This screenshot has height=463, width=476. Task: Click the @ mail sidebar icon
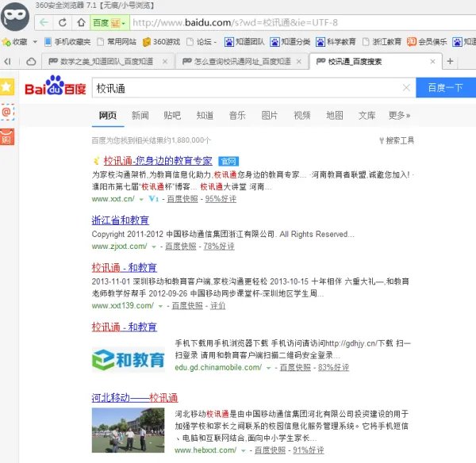pos(6,112)
